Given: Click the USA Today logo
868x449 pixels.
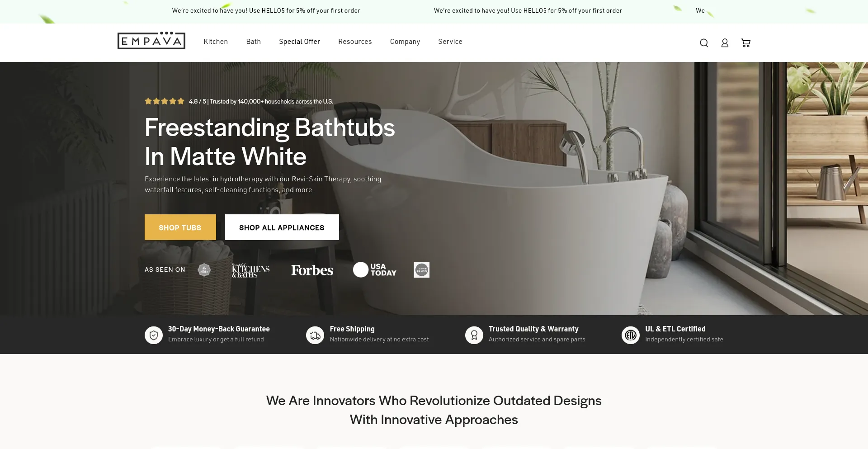Looking at the screenshot, I should (375, 269).
